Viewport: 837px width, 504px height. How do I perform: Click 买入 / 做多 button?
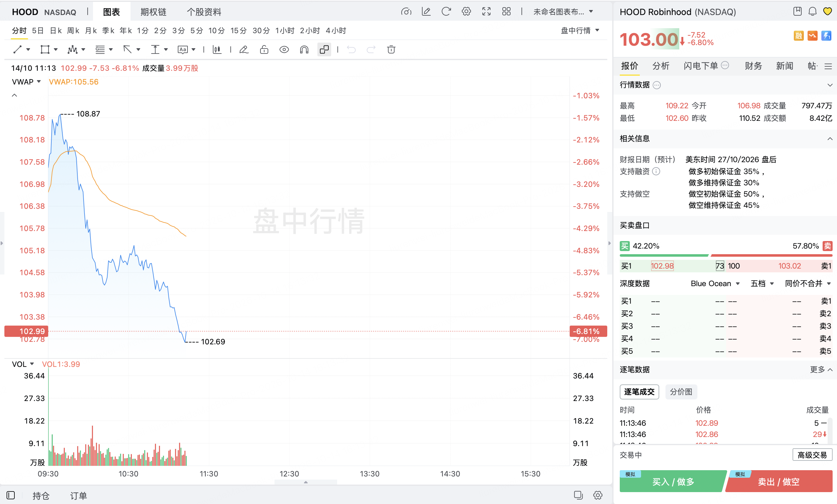[x=672, y=481]
